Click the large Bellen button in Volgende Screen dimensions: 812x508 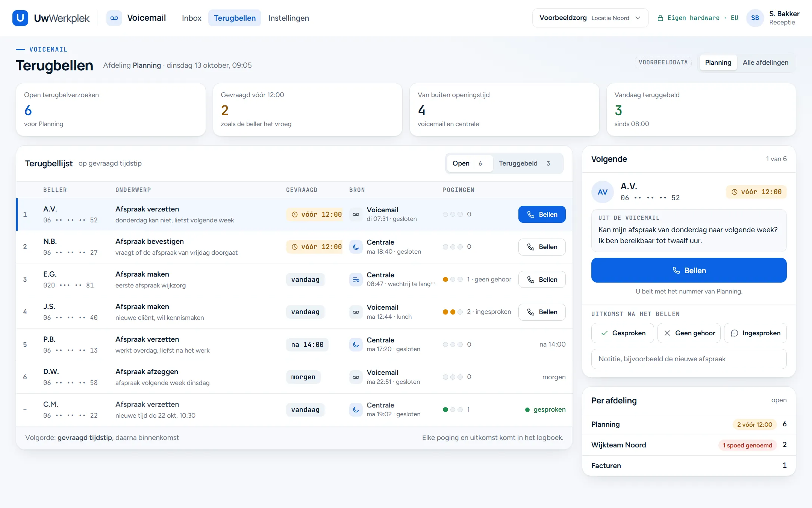[689, 270]
